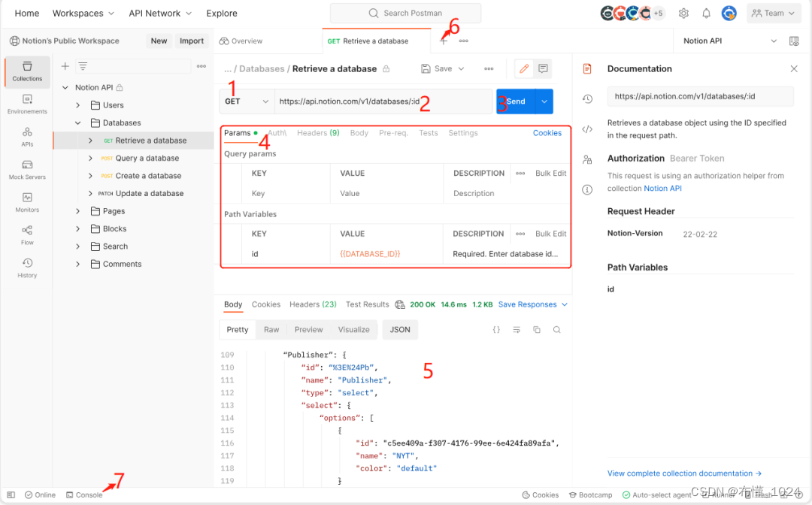Screen dimensions: 812x505
Task: Click the New button
Action: click(159, 41)
